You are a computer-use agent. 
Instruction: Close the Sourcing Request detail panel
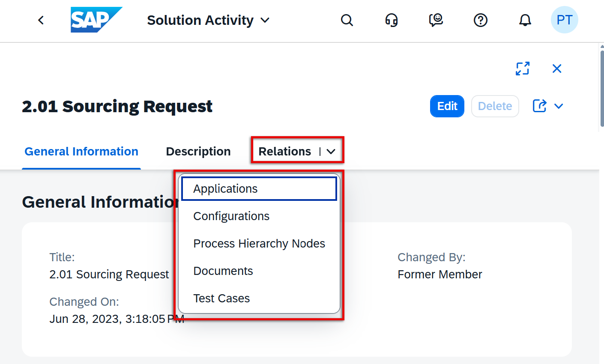click(x=557, y=69)
